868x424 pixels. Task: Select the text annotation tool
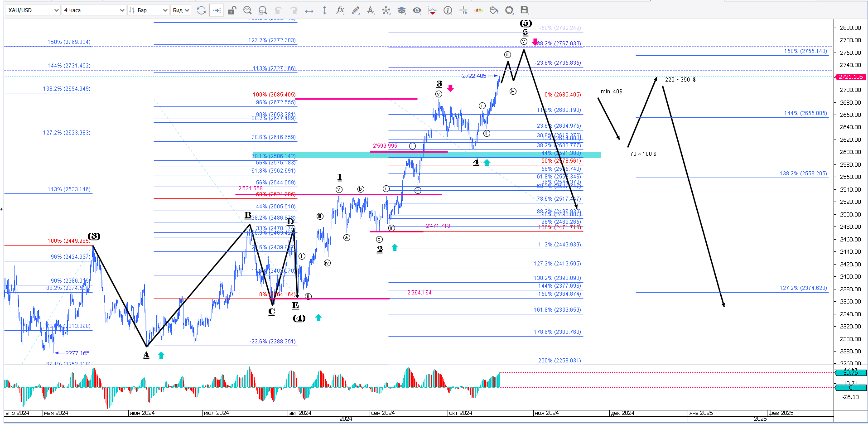(371, 10)
